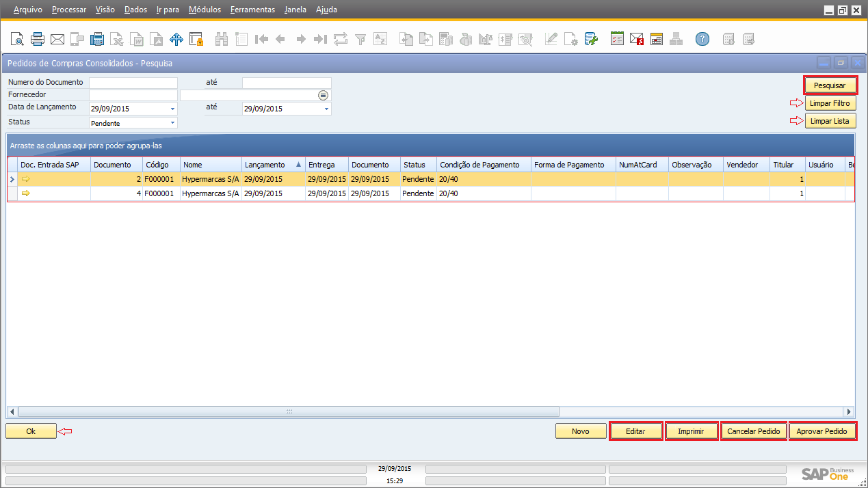Image resolution: width=868 pixels, height=488 pixels.
Task: Click the Editar button
Action: point(635,431)
